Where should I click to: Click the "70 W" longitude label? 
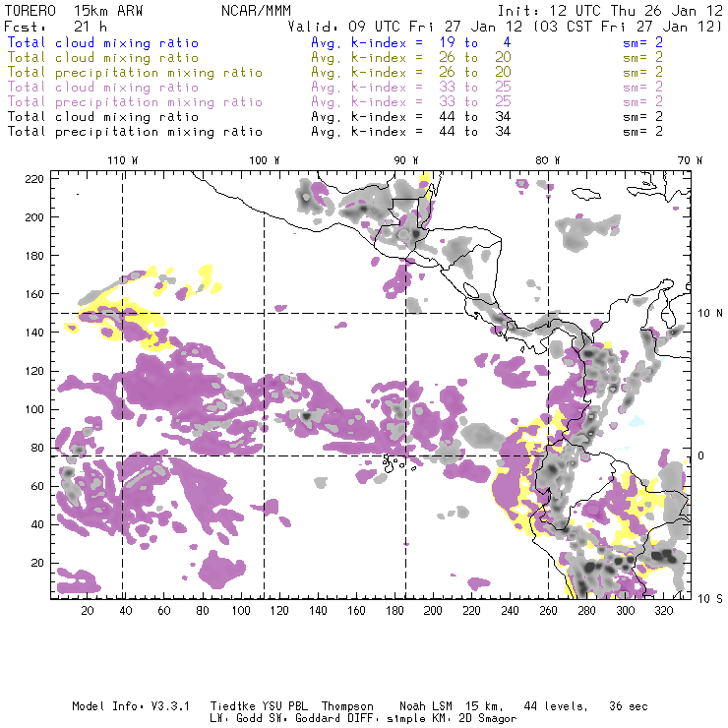[690, 160]
